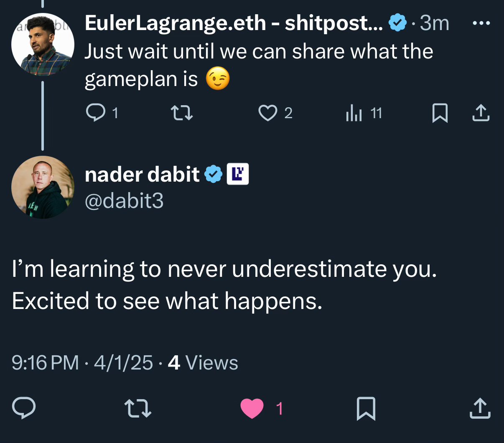
Task: Unlike nader dabit's reply
Action: click(252, 408)
